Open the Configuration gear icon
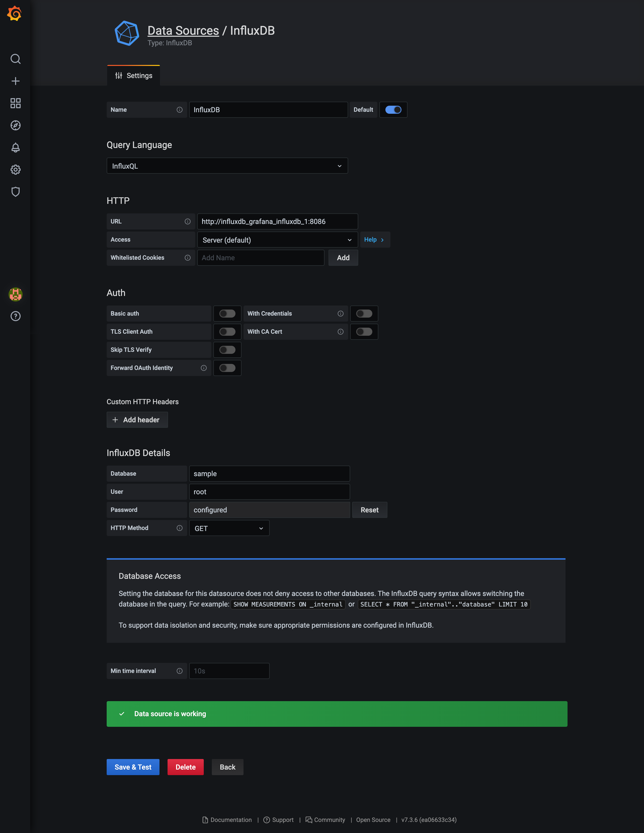644x833 pixels. [15, 169]
